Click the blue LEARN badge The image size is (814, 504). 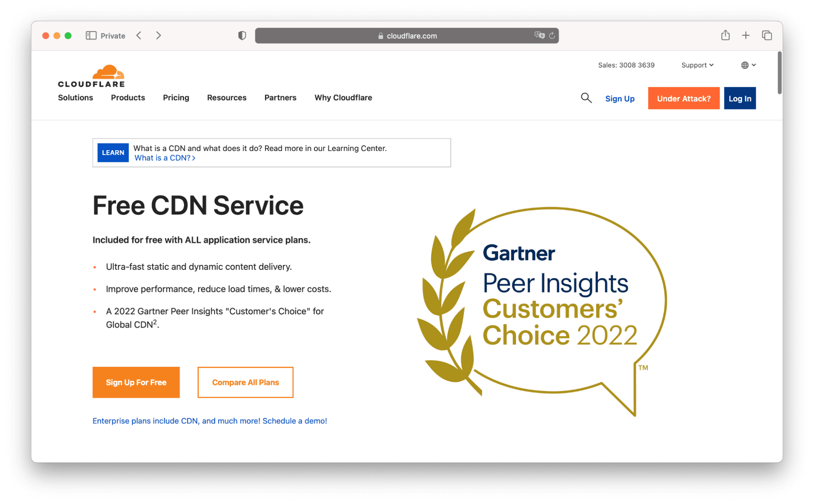click(x=113, y=153)
